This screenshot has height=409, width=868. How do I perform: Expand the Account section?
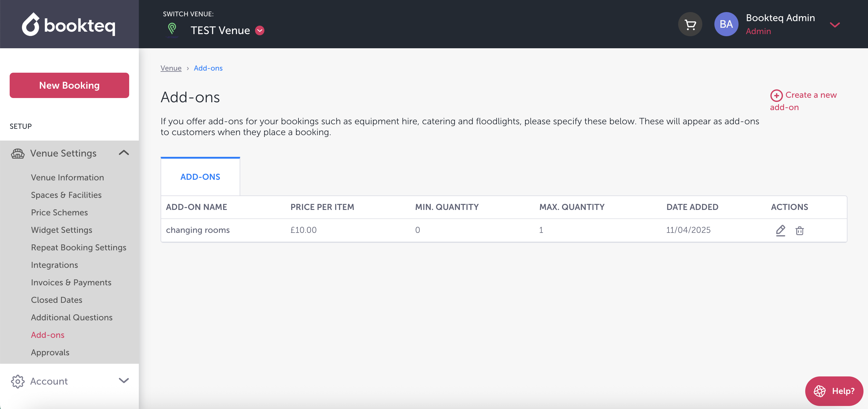click(x=124, y=381)
